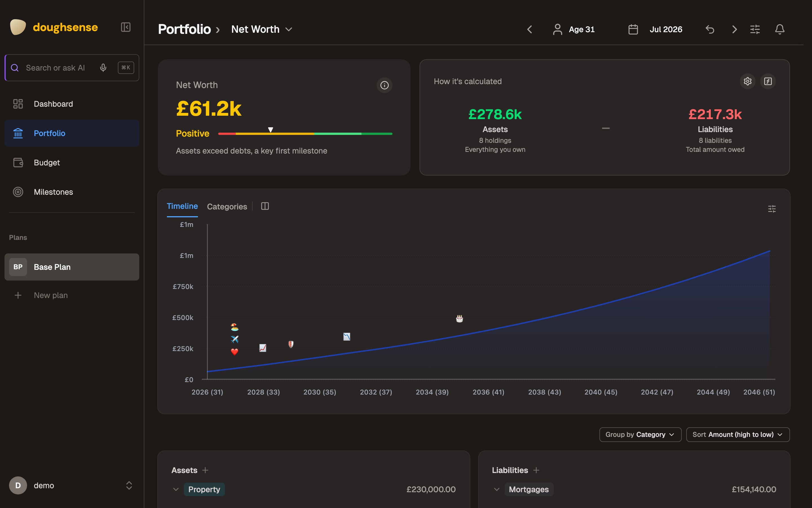The height and width of the screenshot is (508, 812).
Task: Click the £61.2k net worth value
Action: click(x=209, y=109)
